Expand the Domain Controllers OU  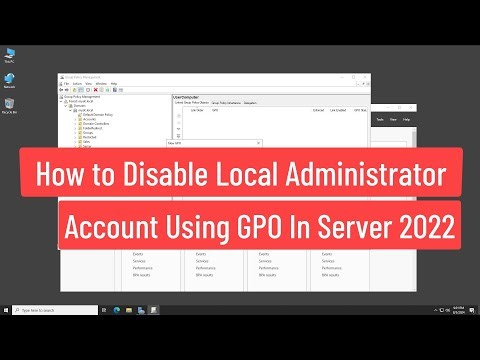(75, 124)
